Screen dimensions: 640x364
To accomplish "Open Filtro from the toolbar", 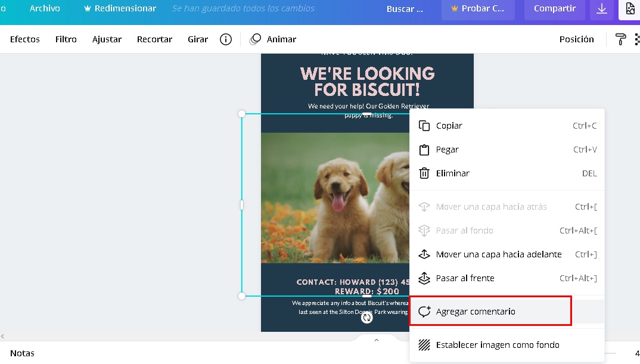I will 66,39.
